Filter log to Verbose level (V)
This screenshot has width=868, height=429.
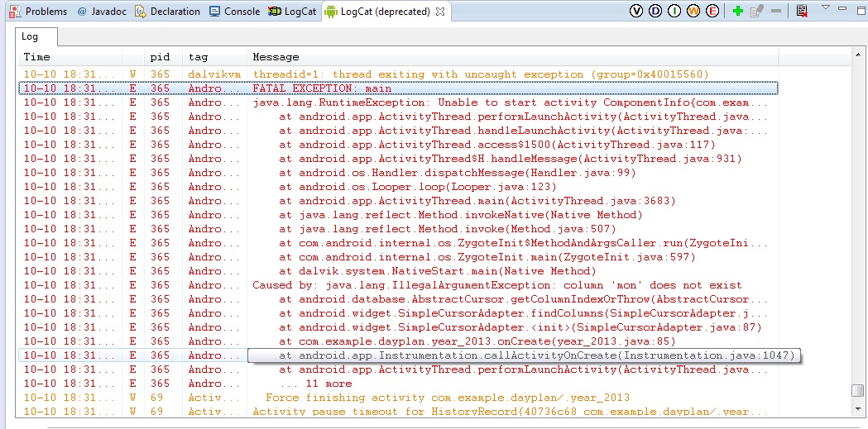click(x=636, y=11)
